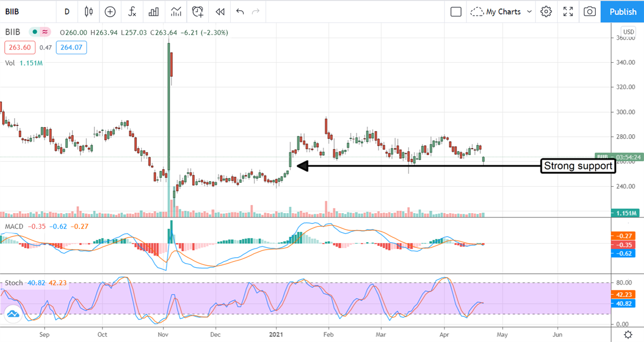Open the Indicators fx menu
The width and height of the screenshot is (644, 342).
(x=132, y=11)
